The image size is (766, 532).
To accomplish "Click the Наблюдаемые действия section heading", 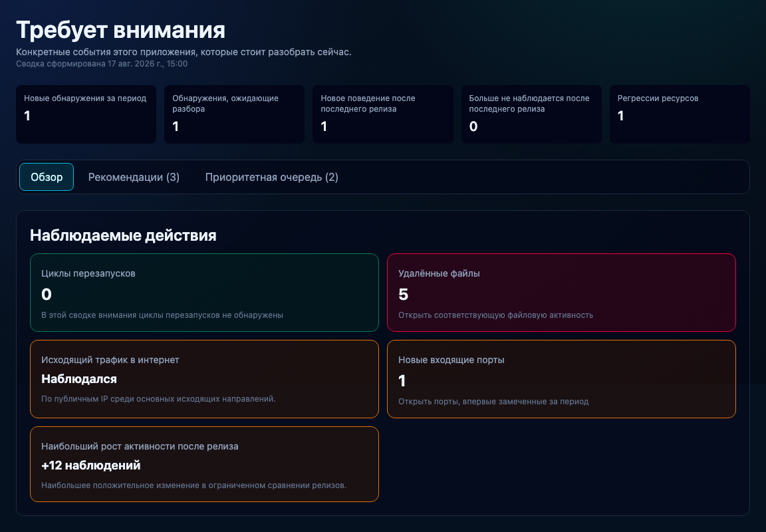I will click(123, 235).
